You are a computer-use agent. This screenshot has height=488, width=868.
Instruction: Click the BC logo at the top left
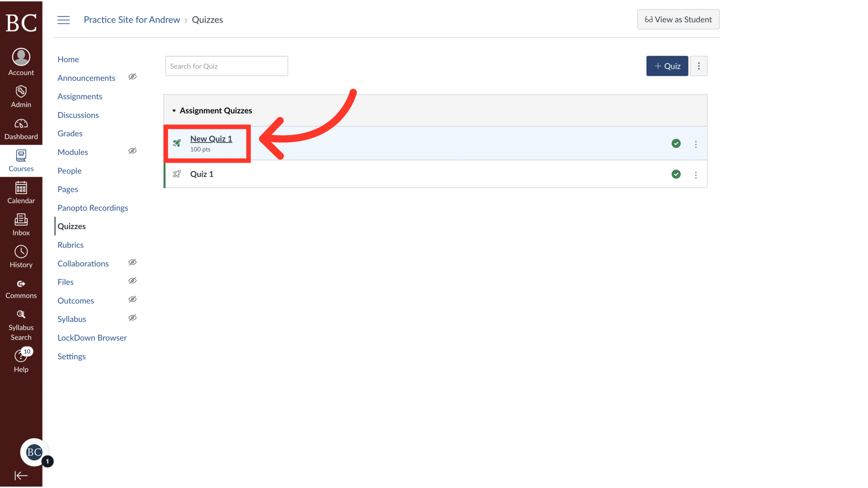21,23
